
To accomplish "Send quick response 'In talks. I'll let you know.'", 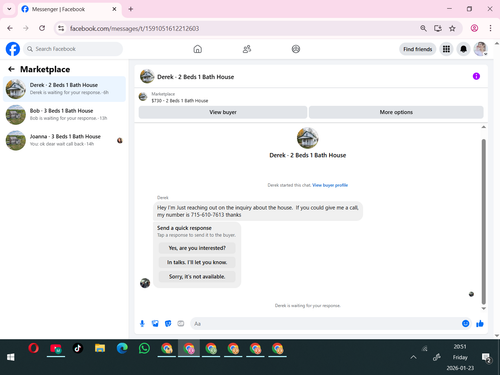I will coord(197,262).
